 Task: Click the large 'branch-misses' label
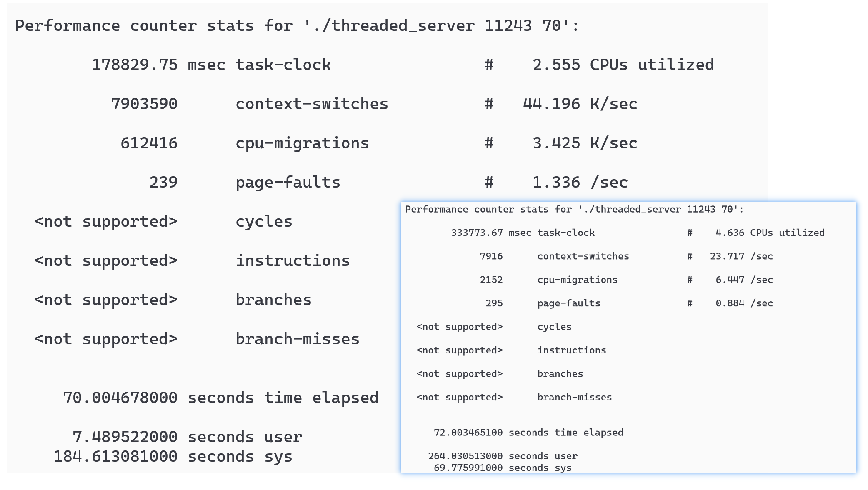coord(297,339)
